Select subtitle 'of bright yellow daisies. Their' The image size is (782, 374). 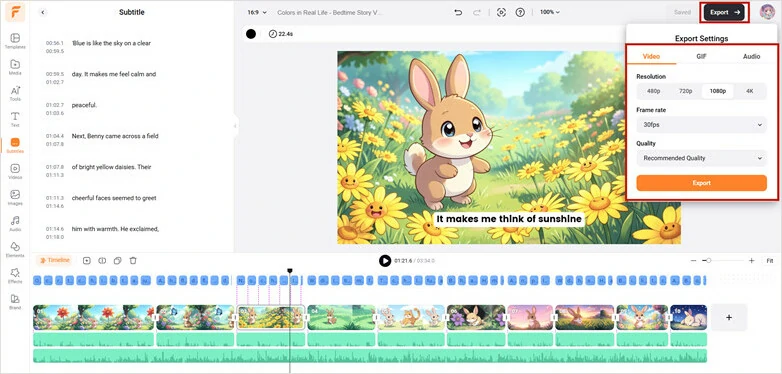(x=111, y=167)
